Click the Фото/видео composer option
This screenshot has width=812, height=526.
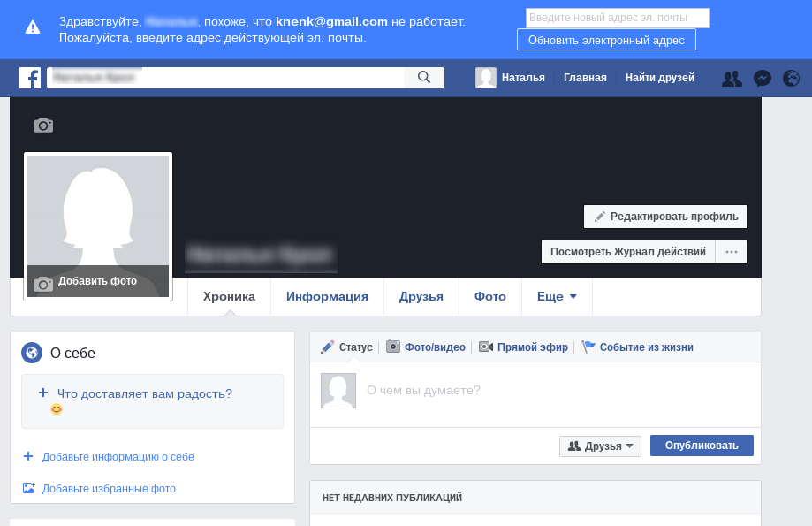[x=426, y=347]
